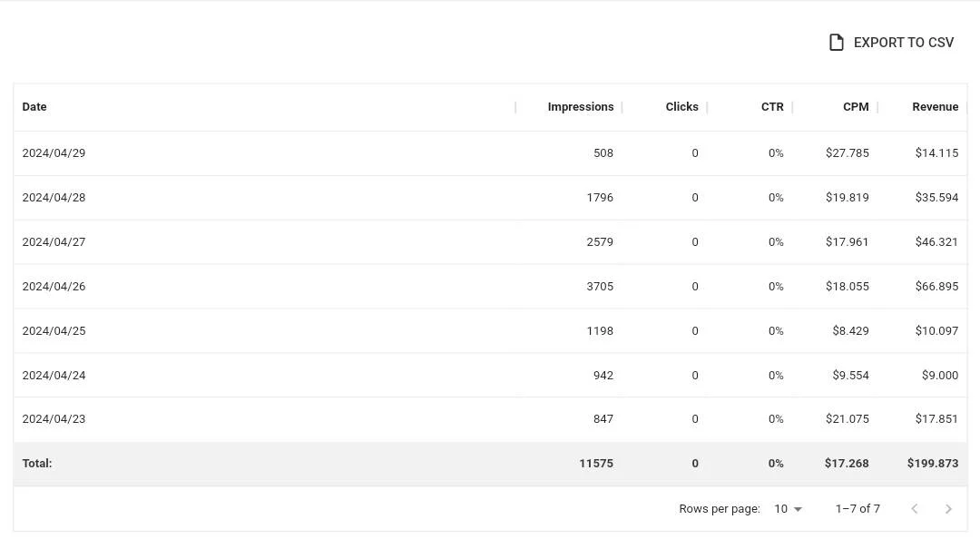Sort by the Clicks column header
980x549 pixels.
681,107
